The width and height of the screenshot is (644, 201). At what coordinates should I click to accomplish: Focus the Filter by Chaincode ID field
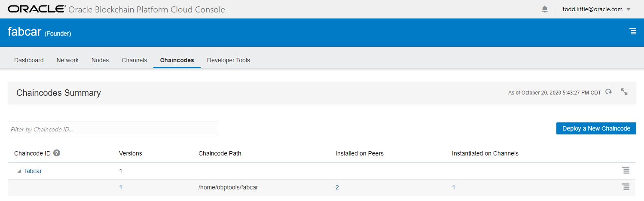pos(113,129)
